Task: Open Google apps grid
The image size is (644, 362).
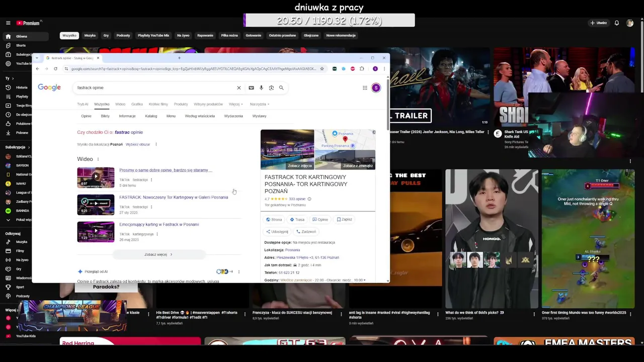Action: [x=365, y=87]
